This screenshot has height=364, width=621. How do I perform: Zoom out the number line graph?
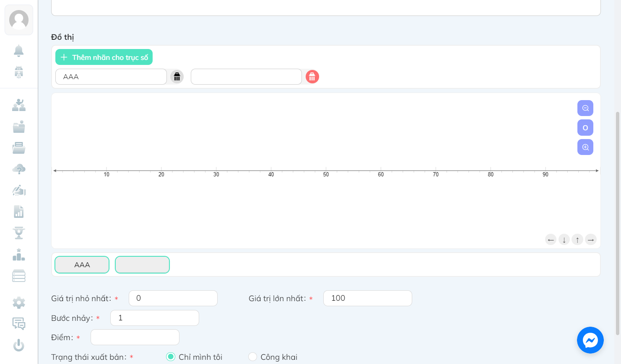(x=585, y=108)
